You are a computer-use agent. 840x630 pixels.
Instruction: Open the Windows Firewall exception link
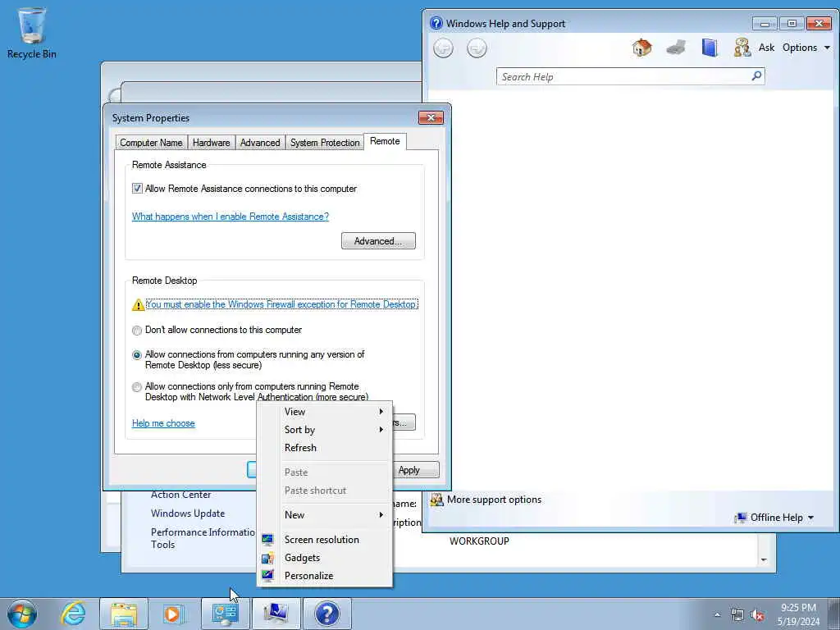pyautogui.click(x=281, y=304)
